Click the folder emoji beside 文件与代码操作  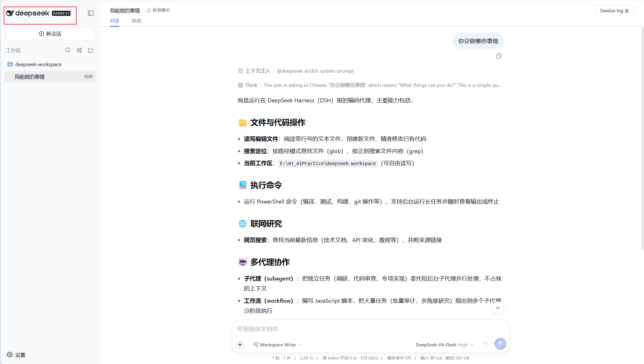(243, 123)
